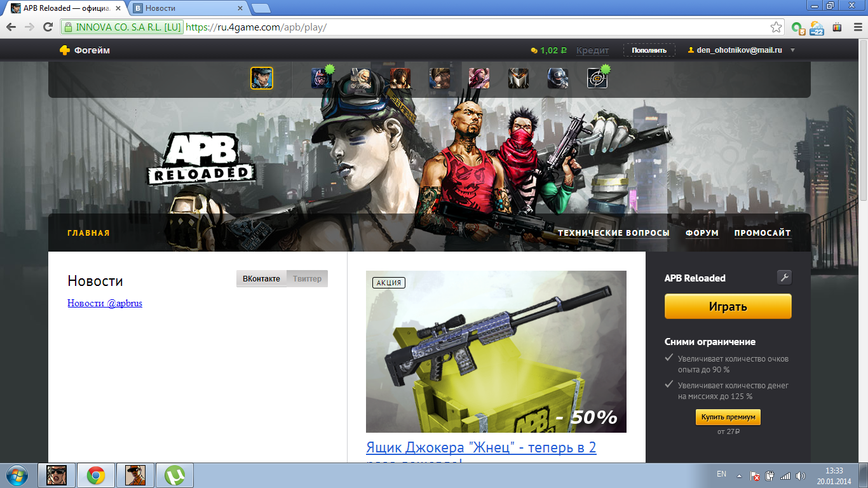Open a new tab with the blank tab button
The height and width of the screenshot is (488, 868).
click(x=261, y=8)
